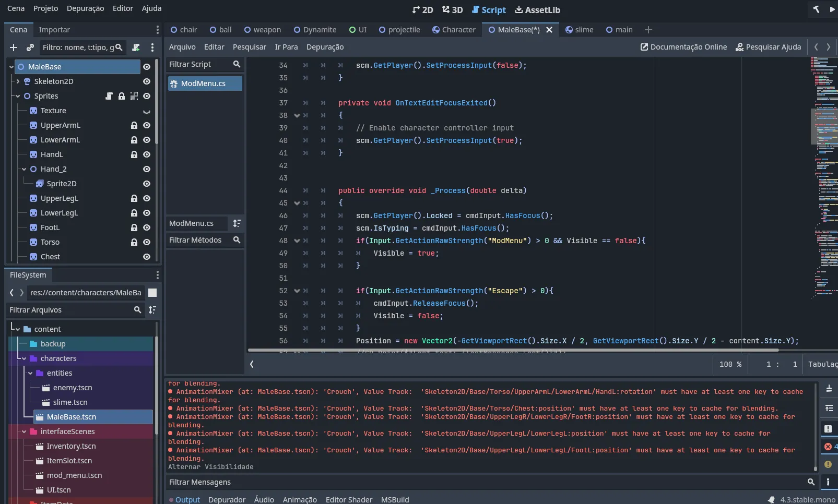Add a new child node with plus icon
The height and width of the screenshot is (504, 838).
click(x=13, y=47)
